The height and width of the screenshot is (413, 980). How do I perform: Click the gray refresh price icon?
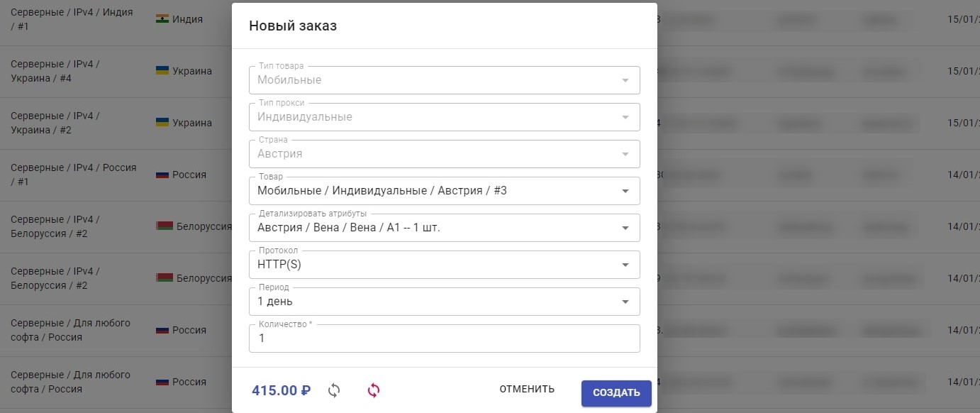tap(334, 390)
